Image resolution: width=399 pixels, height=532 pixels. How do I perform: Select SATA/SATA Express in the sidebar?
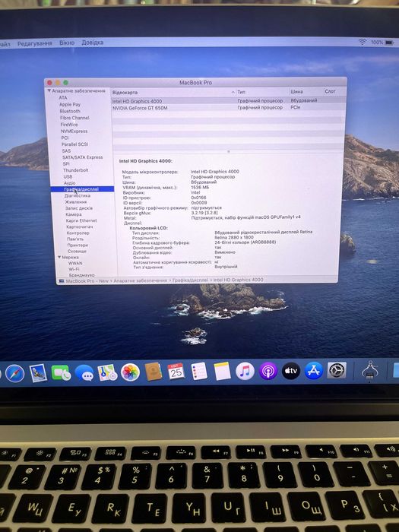(x=82, y=157)
